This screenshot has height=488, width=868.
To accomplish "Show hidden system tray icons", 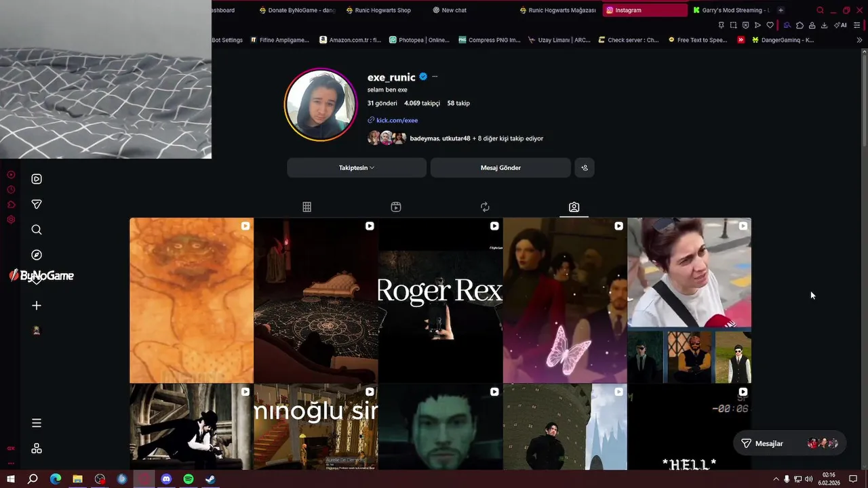I will tap(776, 479).
